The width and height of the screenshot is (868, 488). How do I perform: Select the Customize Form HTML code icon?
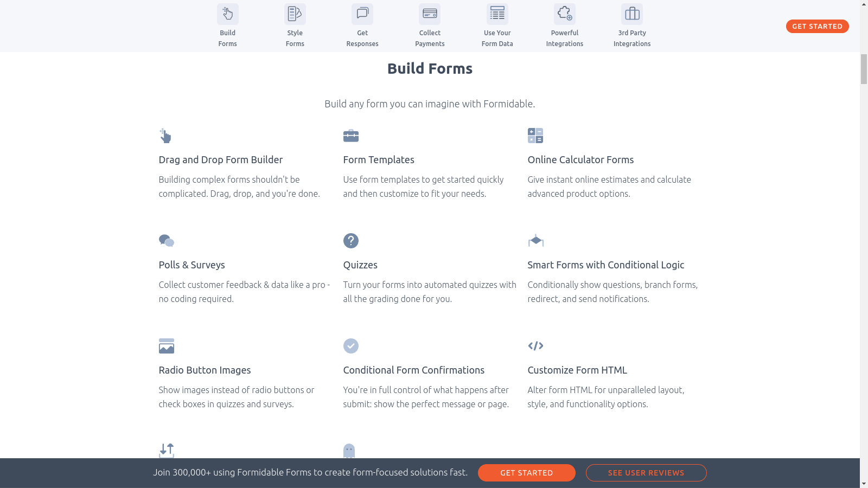point(536,346)
